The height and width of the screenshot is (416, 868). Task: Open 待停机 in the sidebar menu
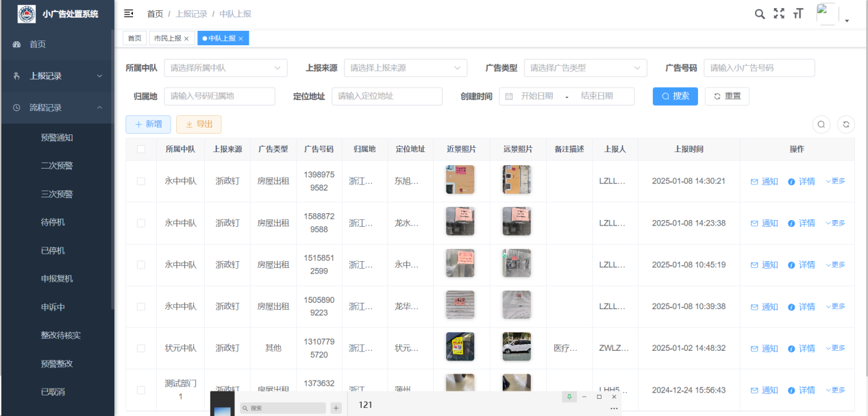tap(53, 222)
